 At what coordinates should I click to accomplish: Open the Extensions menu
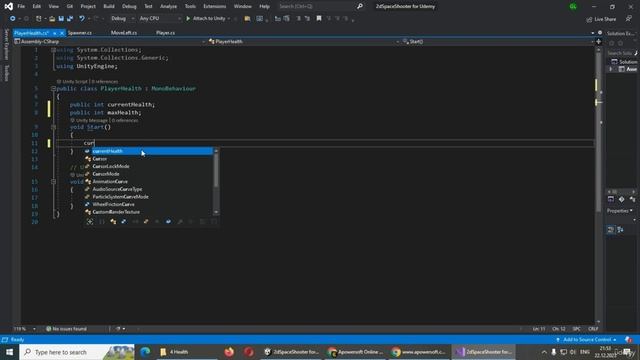(x=214, y=7)
